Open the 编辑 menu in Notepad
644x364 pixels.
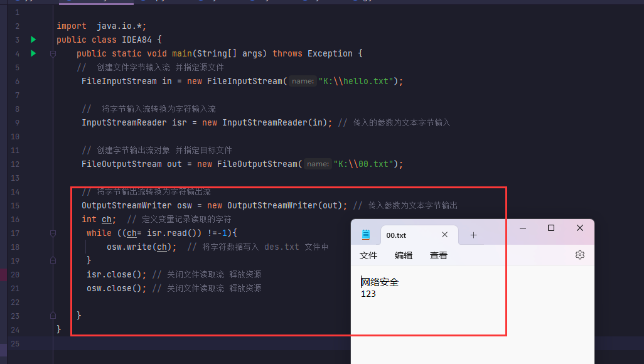pos(403,255)
